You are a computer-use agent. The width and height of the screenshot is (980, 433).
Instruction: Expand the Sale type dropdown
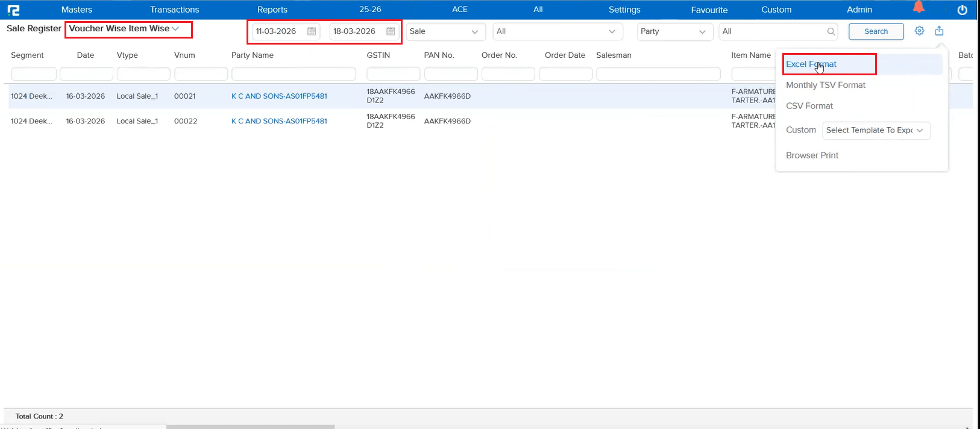[x=445, y=31]
